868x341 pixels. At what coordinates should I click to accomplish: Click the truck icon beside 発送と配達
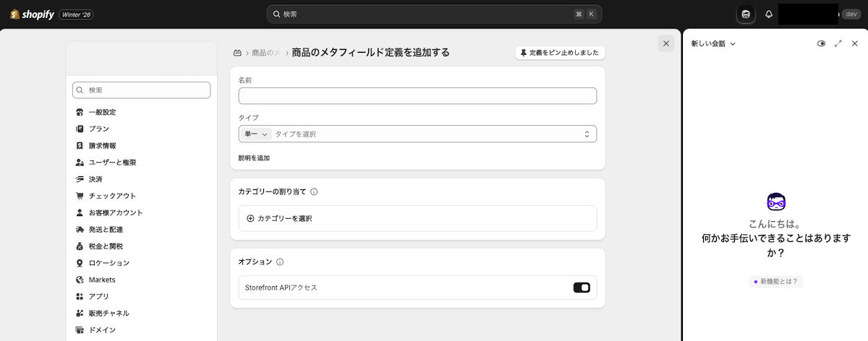click(x=80, y=229)
